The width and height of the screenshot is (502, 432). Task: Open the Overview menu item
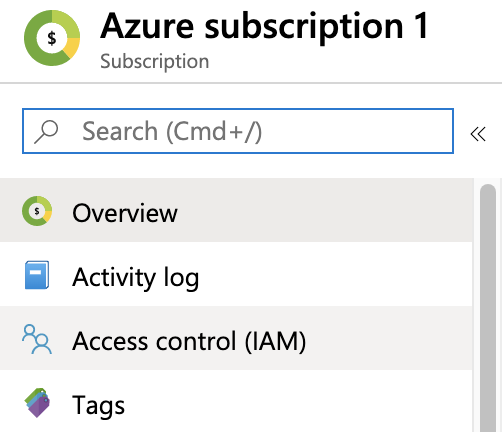click(x=236, y=210)
